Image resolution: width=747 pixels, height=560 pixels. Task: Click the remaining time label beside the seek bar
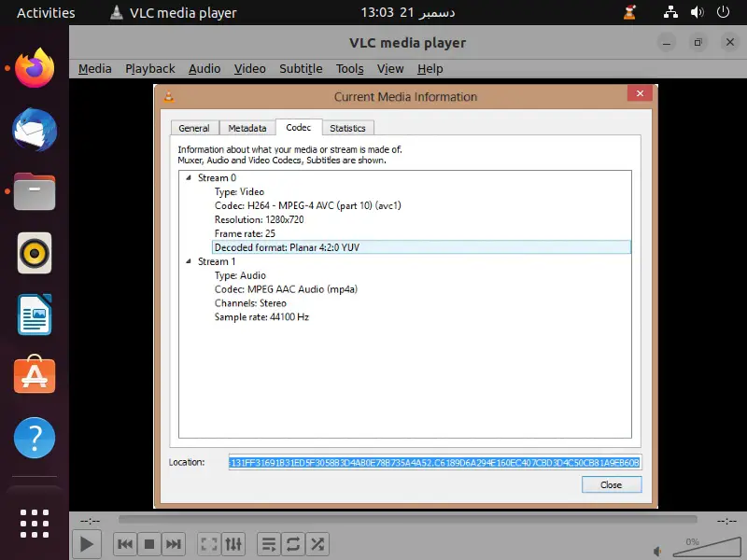726,521
